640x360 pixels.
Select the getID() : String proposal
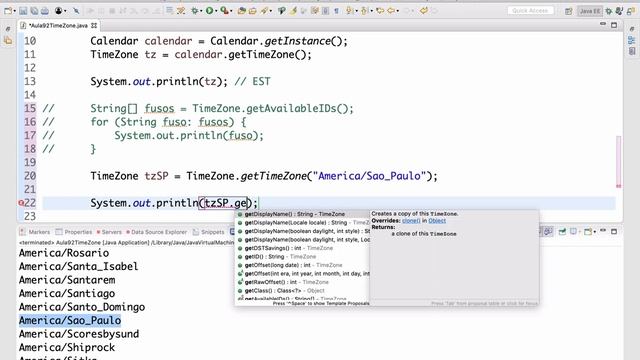302,257
